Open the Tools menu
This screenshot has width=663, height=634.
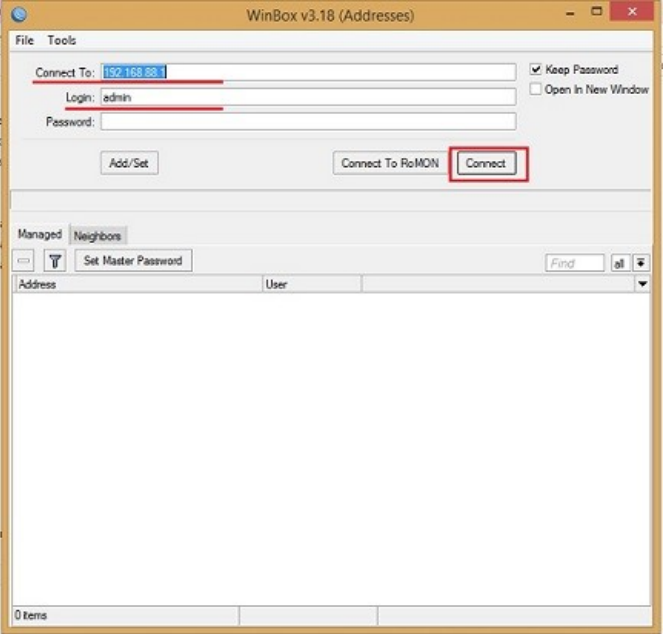(x=62, y=41)
